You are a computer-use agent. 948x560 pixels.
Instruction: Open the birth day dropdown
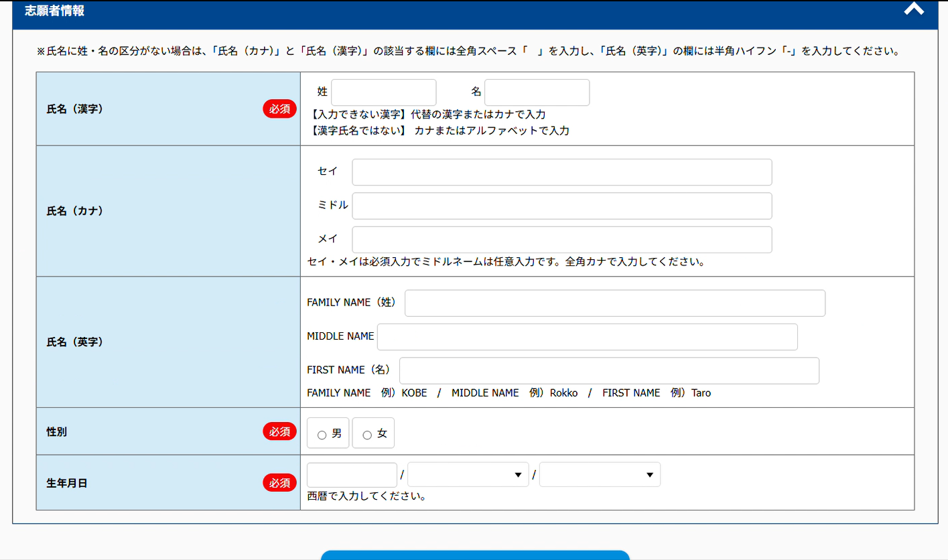[x=600, y=475]
